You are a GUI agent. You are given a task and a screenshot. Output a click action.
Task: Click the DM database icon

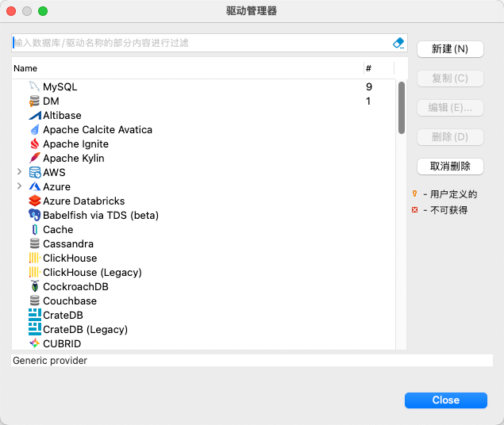click(x=34, y=101)
